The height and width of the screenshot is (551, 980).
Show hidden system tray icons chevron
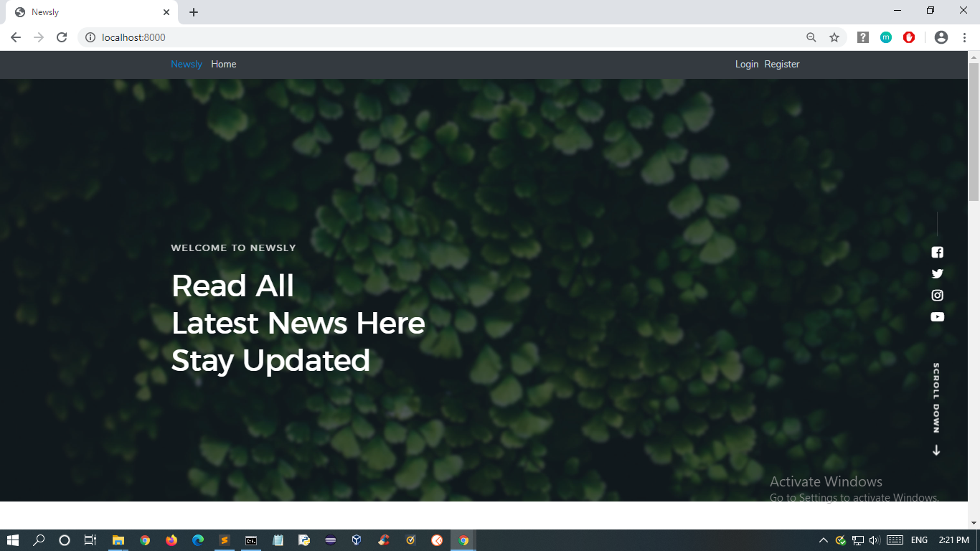[822, 540]
